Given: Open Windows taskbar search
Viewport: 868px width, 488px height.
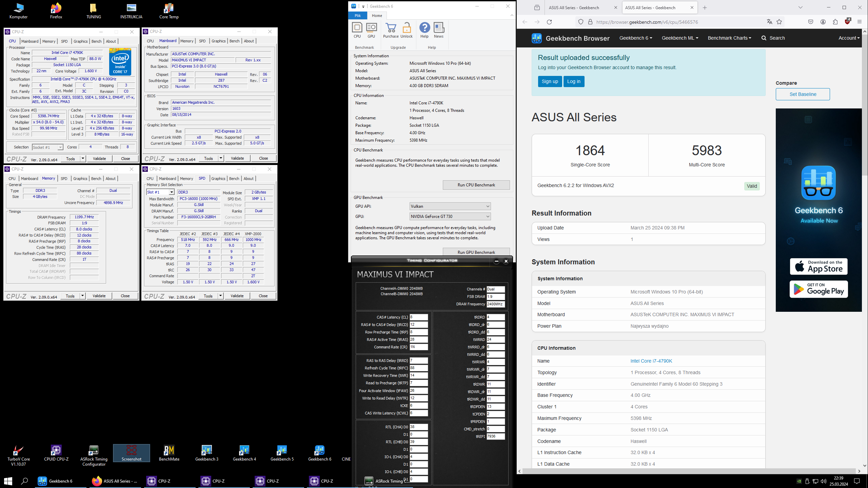Looking at the screenshot, I should tap(24, 481).
